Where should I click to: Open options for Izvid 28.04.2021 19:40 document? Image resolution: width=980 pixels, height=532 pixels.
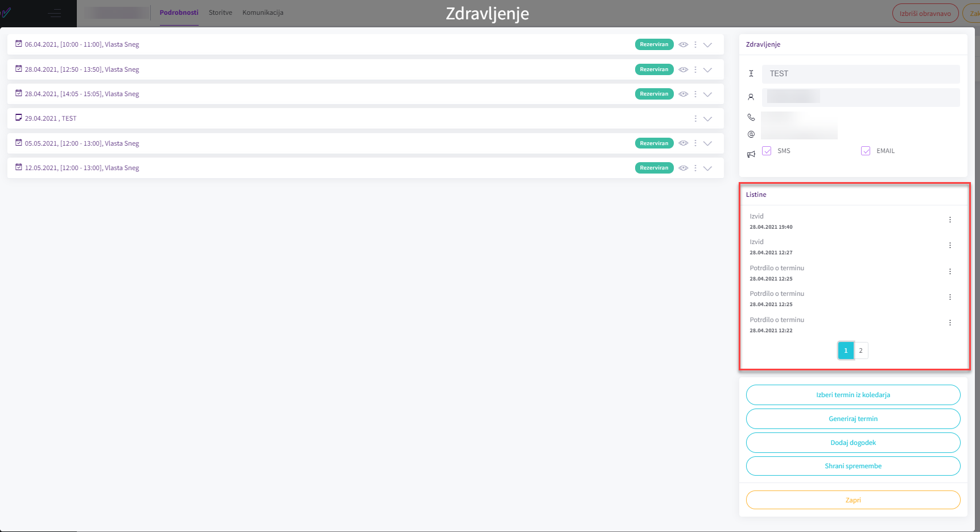coord(949,220)
